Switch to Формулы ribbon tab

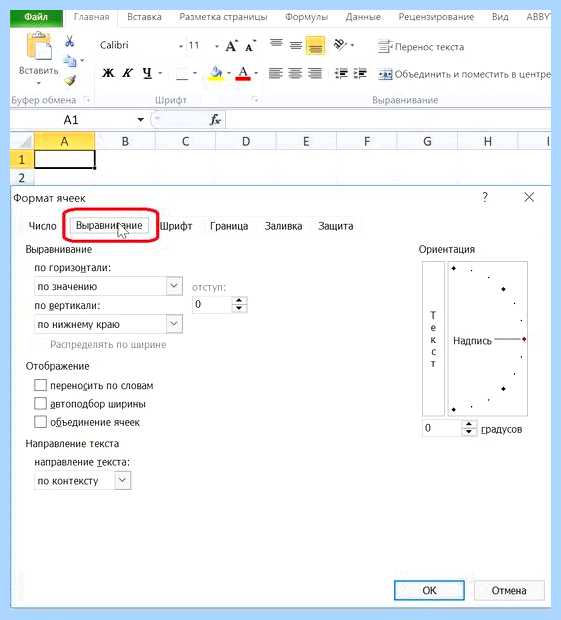(306, 17)
